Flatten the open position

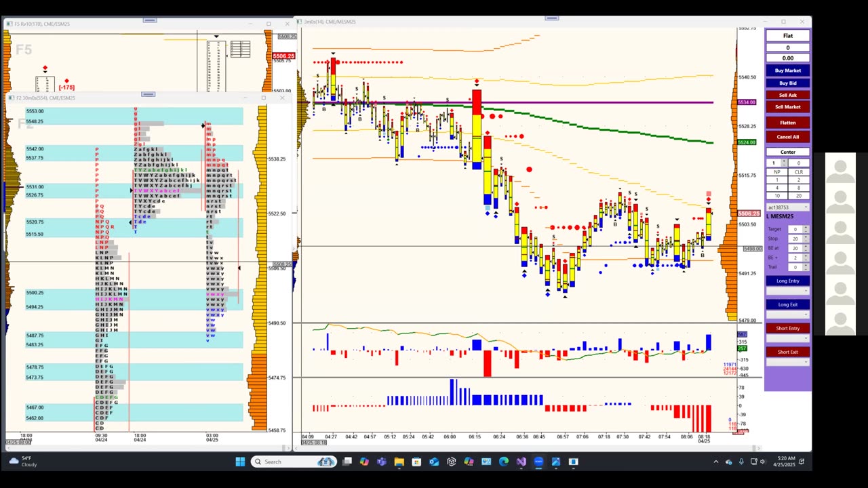(787, 123)
